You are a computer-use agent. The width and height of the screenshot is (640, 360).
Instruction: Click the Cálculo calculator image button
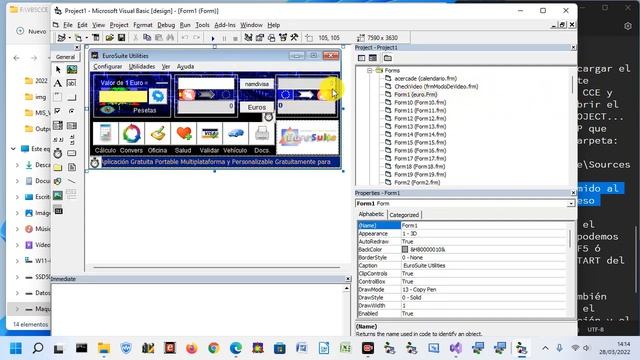click(105, 133)
